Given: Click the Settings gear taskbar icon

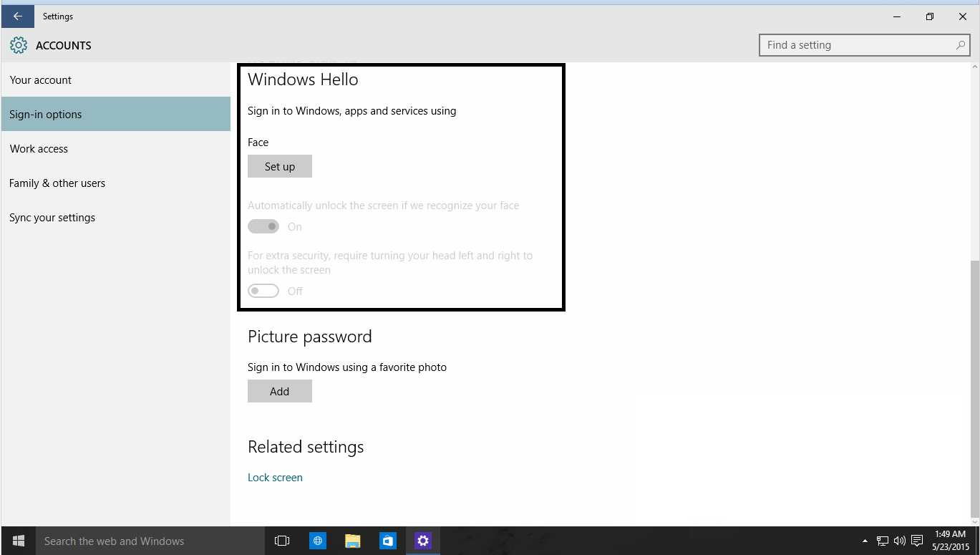Looking at the screenshot, I should pos(423,541).
